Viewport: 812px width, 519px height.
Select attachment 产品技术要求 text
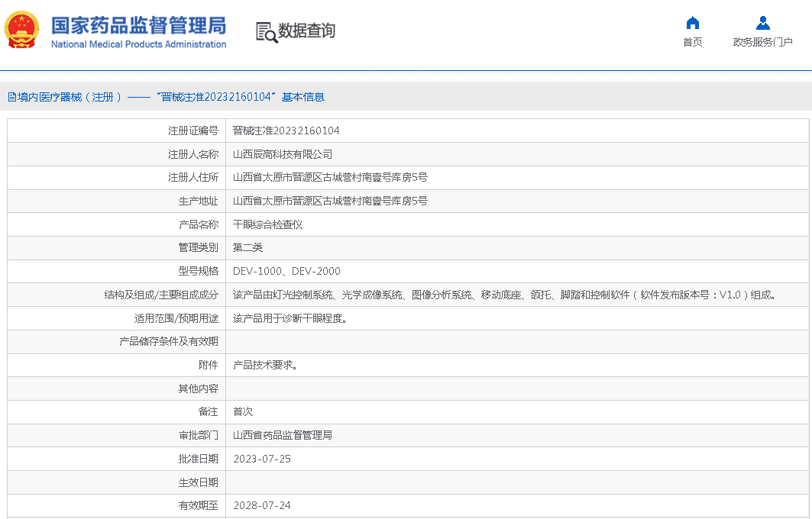point(264,366)
